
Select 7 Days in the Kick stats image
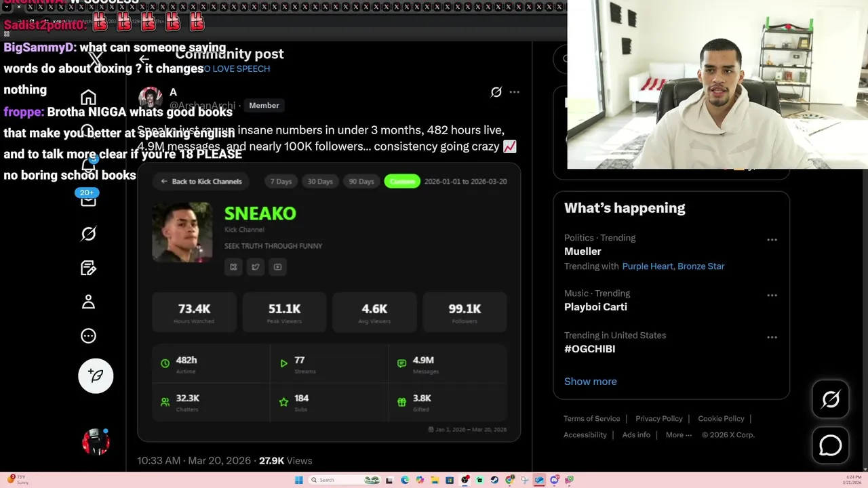pos(281,182)
